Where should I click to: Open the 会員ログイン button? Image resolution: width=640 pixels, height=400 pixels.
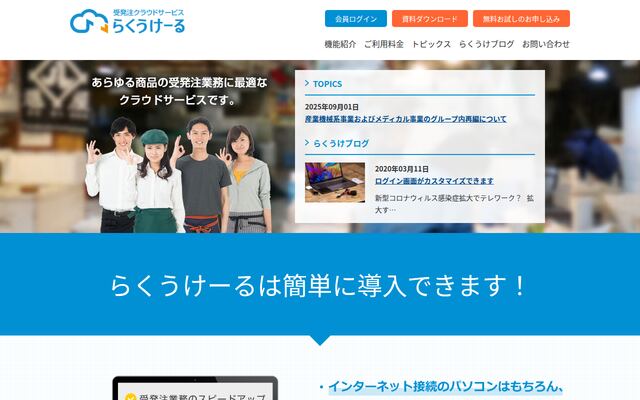coord(356,19)
